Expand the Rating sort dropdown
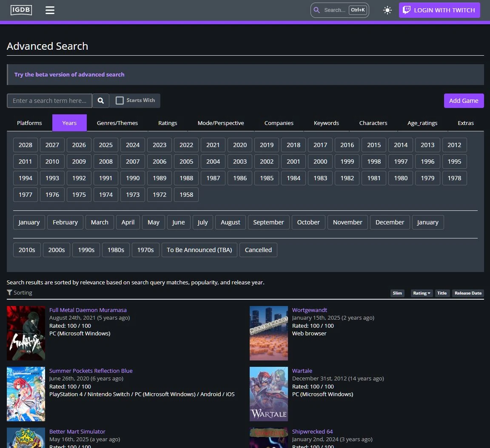This screenshot has width=490, height=448. tap(422, 293)
